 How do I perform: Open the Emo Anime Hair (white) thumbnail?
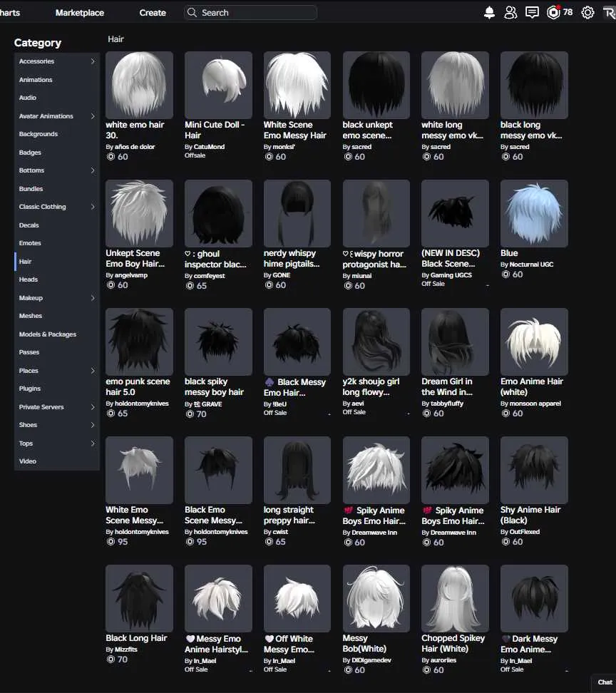pyautogui.click(x=534, y=342)
